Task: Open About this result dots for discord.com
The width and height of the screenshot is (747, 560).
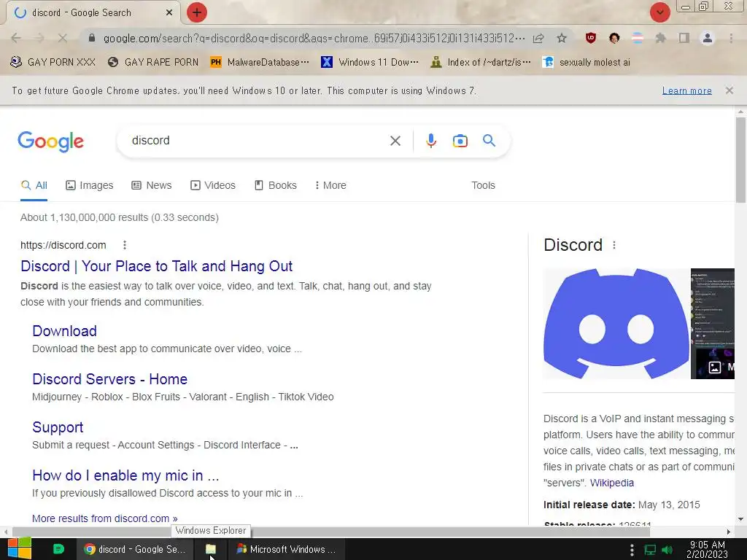Action: [x=125, y=245]
